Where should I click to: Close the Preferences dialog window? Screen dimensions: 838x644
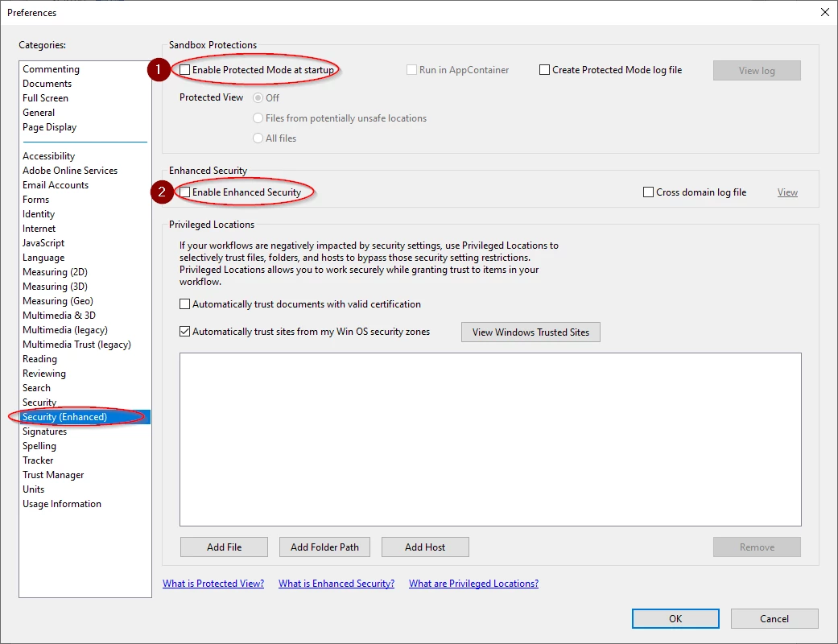[825, 12]
